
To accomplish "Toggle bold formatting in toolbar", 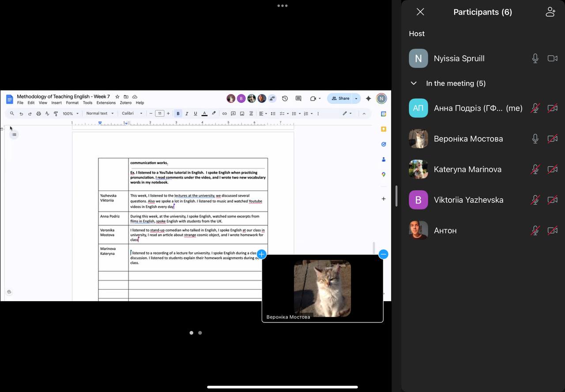I will (x=178, y=113).
